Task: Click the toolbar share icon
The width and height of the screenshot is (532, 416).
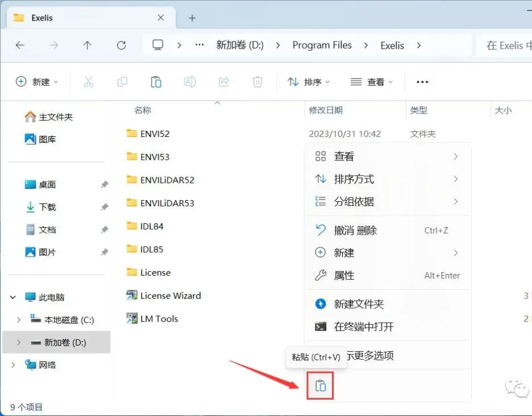Action: click(223, 82)
